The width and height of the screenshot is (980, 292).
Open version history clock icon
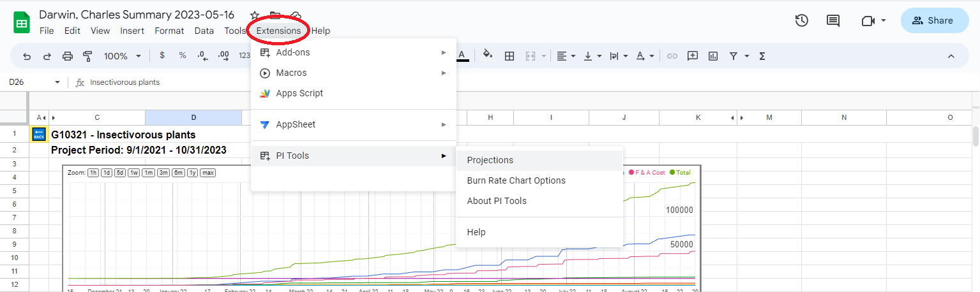802,20
